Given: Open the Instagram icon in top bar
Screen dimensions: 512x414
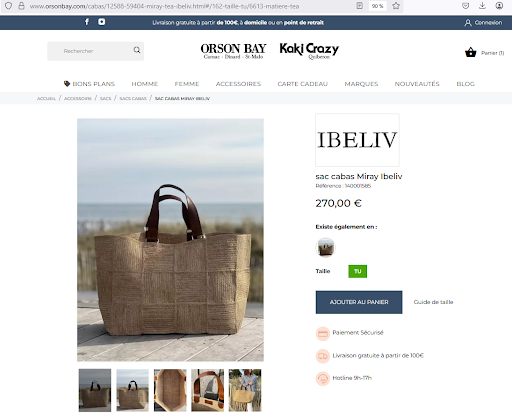Looking at the screenshot, I should click(102, 22).
